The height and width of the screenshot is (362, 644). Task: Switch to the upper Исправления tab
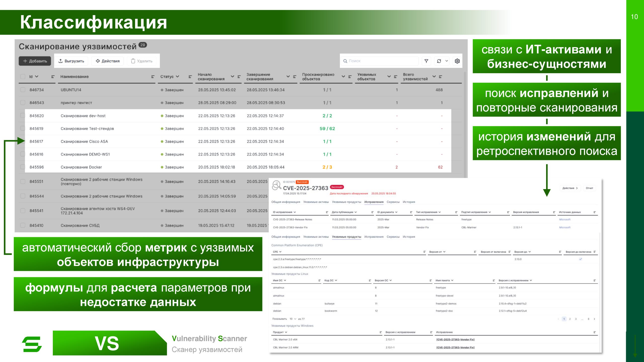[x=374, y=202]
